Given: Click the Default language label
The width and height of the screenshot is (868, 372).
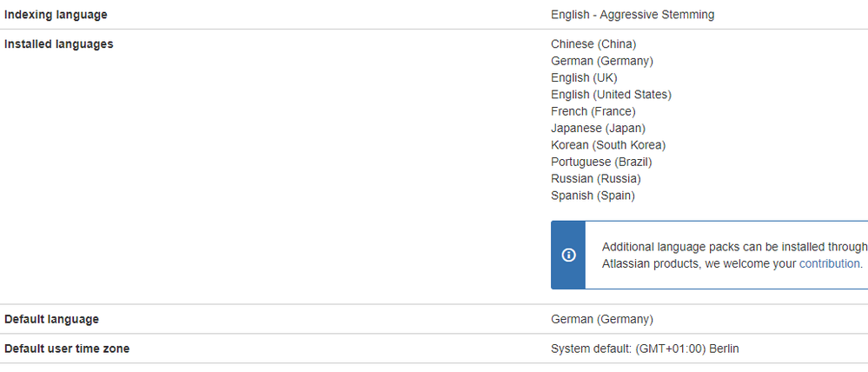Looking at the screenshot, I should pyautogui.click(x=52, y=319).
